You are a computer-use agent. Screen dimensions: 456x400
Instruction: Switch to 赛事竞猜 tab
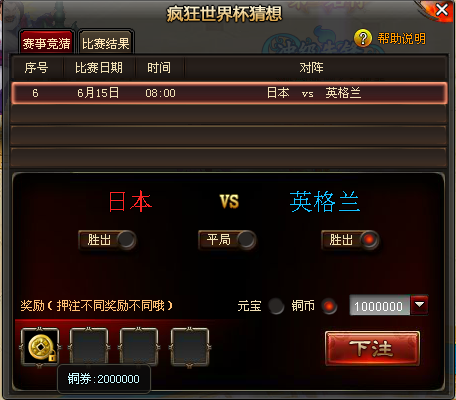click(47, 43)
